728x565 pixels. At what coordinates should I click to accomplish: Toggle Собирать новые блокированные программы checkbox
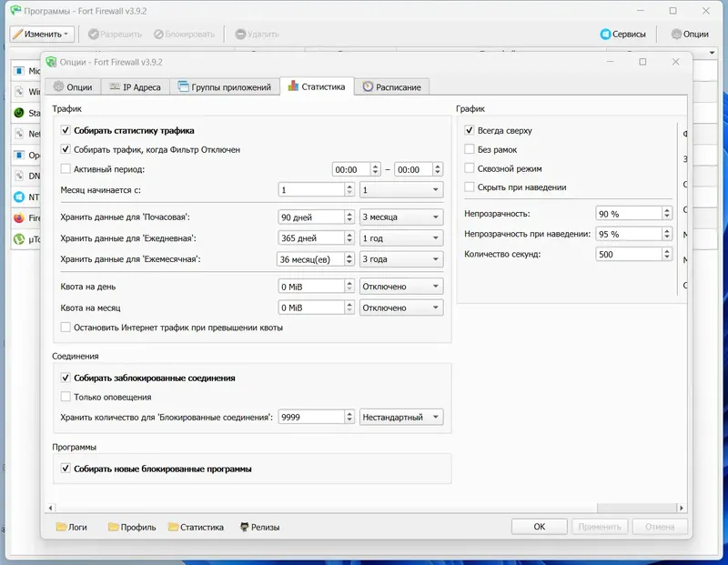pos(66,469)
